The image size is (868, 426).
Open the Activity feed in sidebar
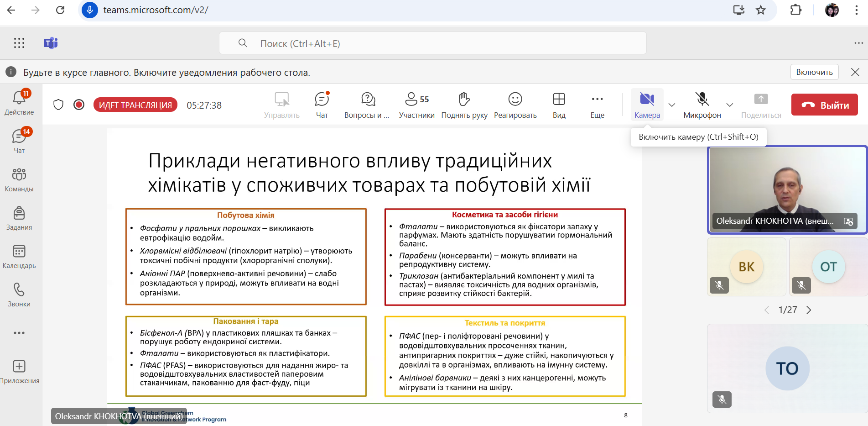[19, 103]
